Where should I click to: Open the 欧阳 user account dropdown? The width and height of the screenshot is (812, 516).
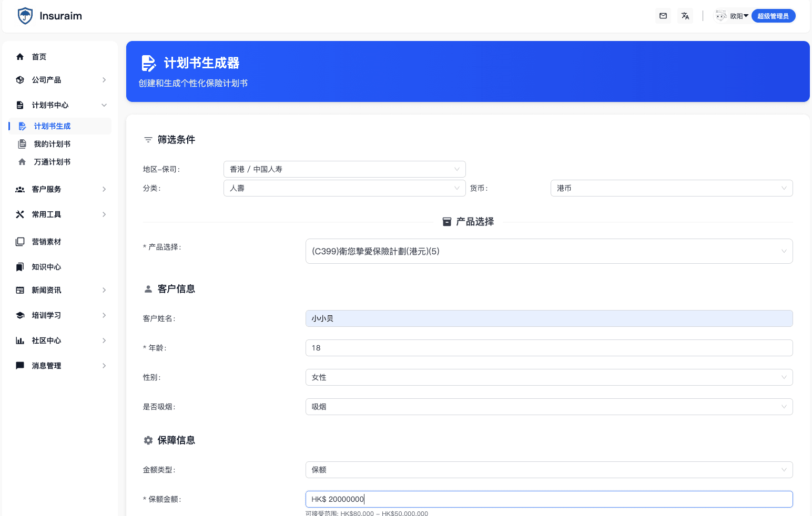(732, 16)
